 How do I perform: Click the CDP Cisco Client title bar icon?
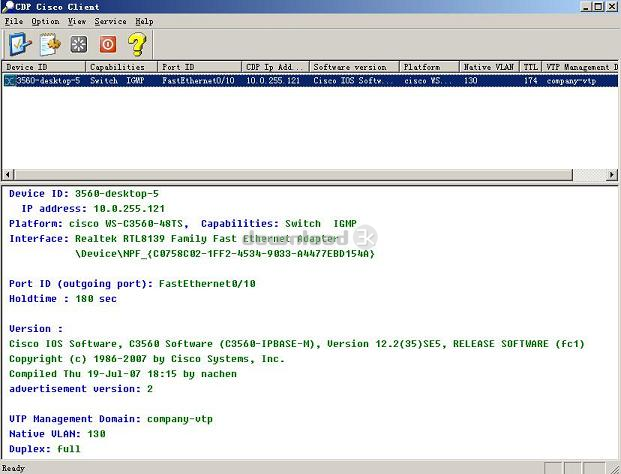(9, 6)
